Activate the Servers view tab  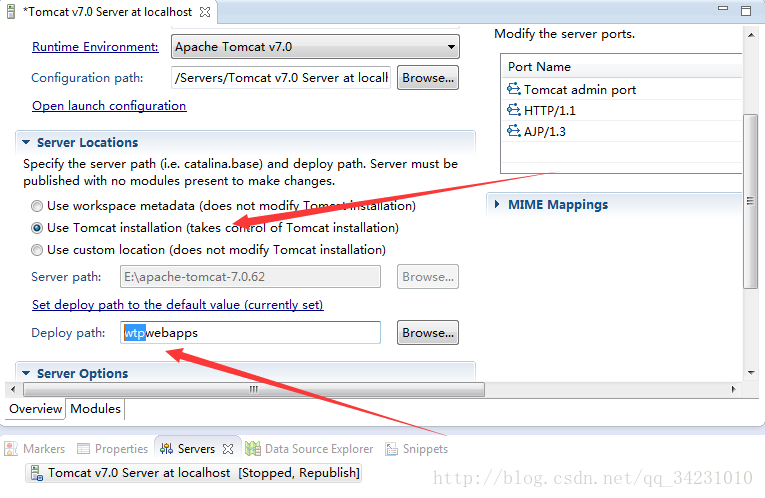point(196,449)
